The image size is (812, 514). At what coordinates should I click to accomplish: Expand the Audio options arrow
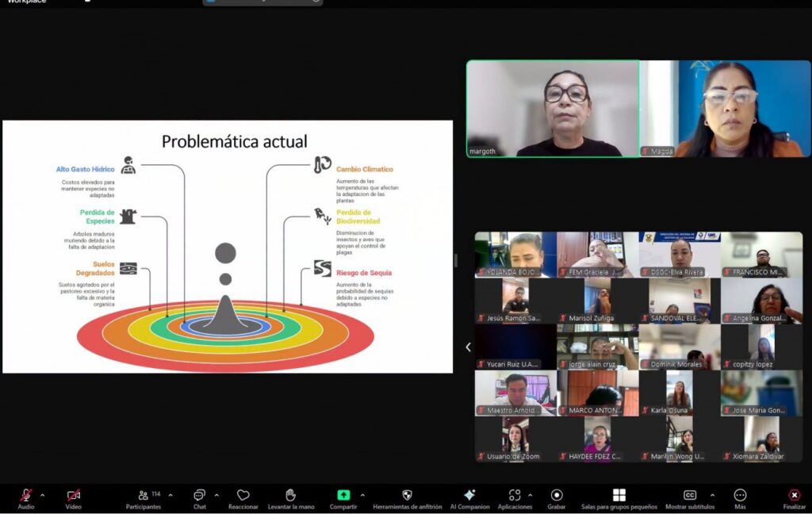43,495
